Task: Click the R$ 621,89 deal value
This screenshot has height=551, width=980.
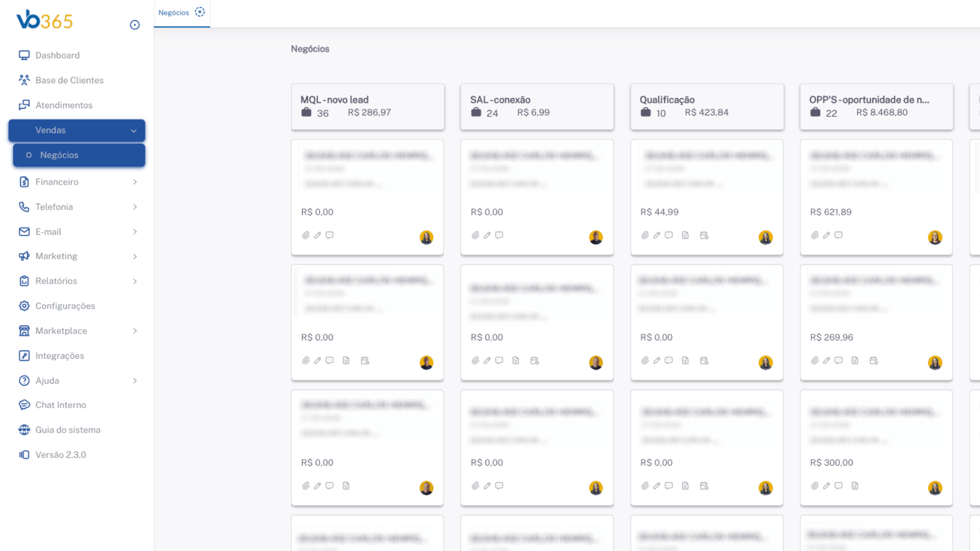Action: 831,212
